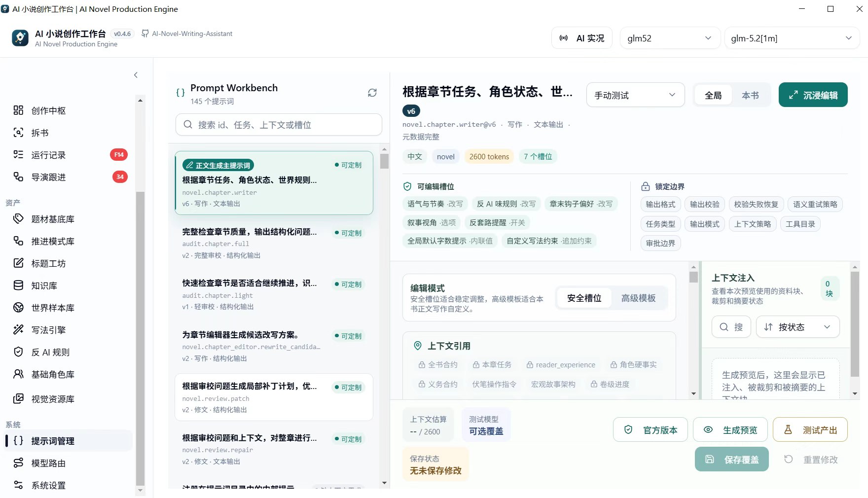Click the 全局默认字数提示 内联值 slot
Viewport: 868px width, 498px height.
tap(450, 241)
